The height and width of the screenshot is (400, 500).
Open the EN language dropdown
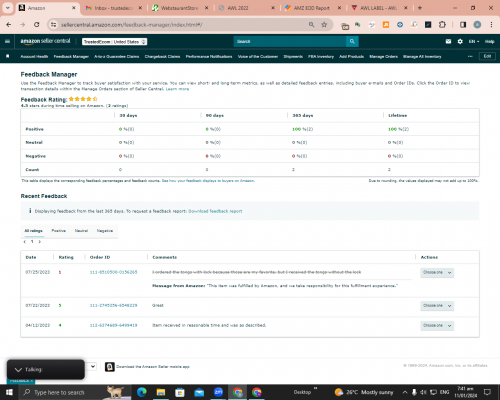click(474, 41)
